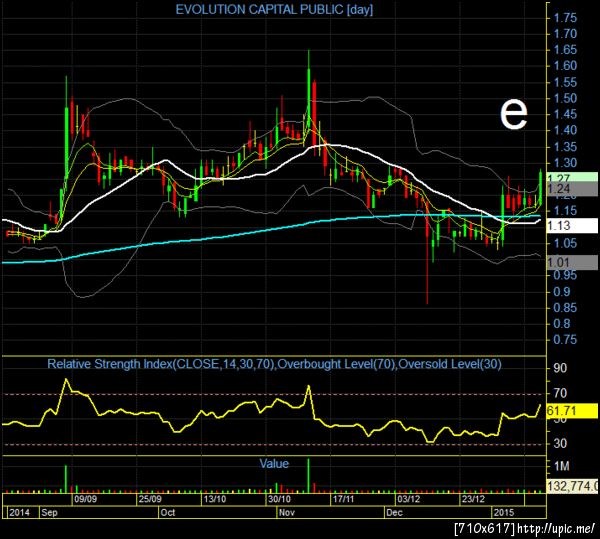
Task: Click the Oct month label
Action: click(x=168, y=513)
